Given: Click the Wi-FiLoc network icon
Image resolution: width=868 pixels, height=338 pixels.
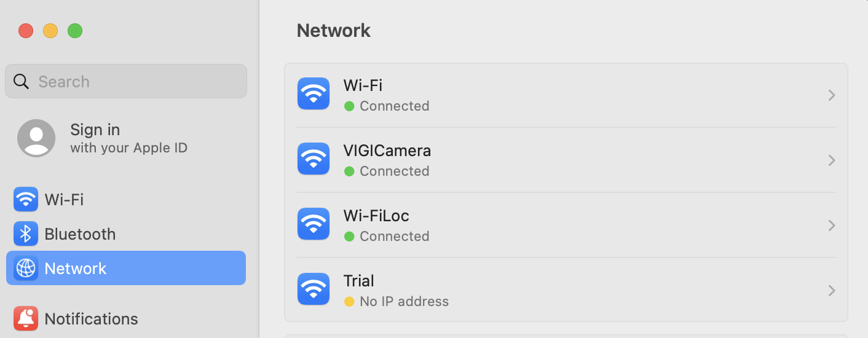Looking at the screenshot, I should (x=314, y=224).
